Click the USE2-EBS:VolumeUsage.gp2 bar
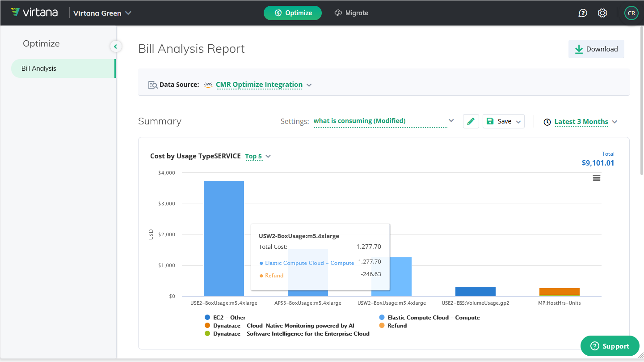Image resolution: width=644 pixels, height=362 pixels. pos(476,291)
